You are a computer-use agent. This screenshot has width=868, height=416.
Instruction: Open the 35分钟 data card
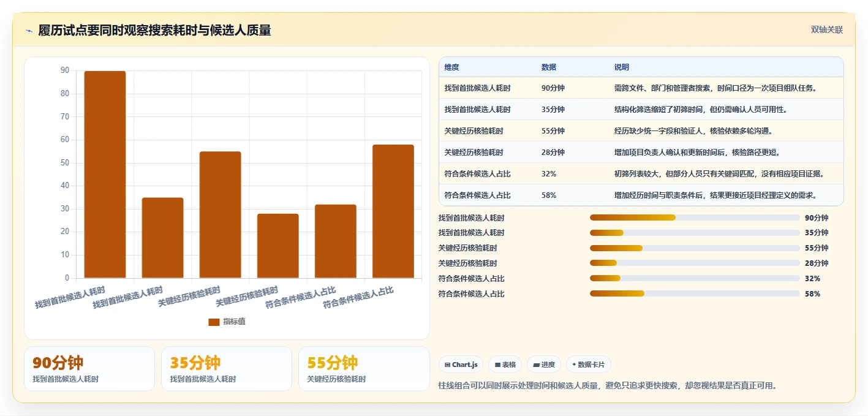227,369
